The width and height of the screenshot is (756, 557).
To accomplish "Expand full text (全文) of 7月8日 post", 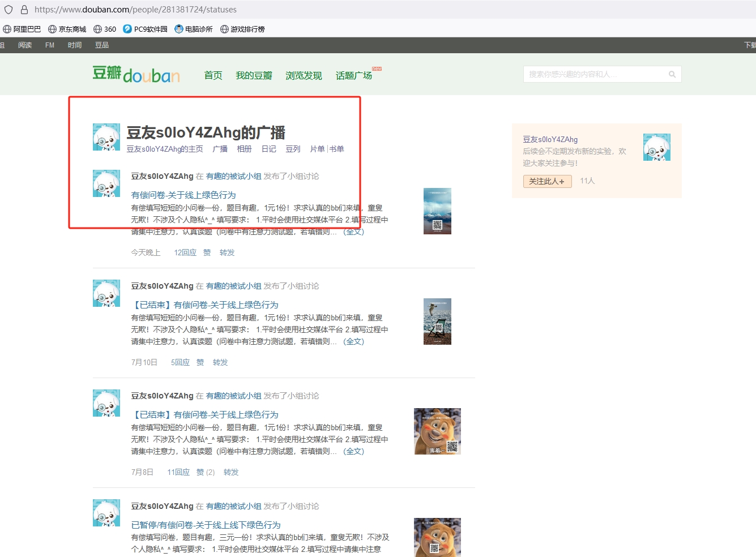I will point(353,451).
